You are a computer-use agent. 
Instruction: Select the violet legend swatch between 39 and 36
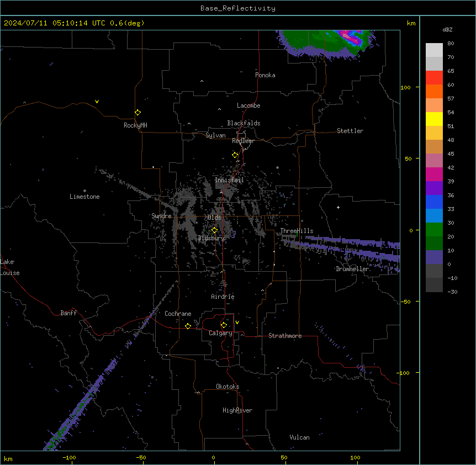pos(434,188)
